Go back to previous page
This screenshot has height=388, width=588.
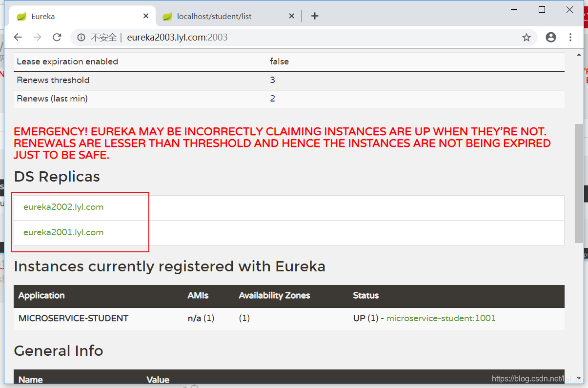[x=18, y=38]
